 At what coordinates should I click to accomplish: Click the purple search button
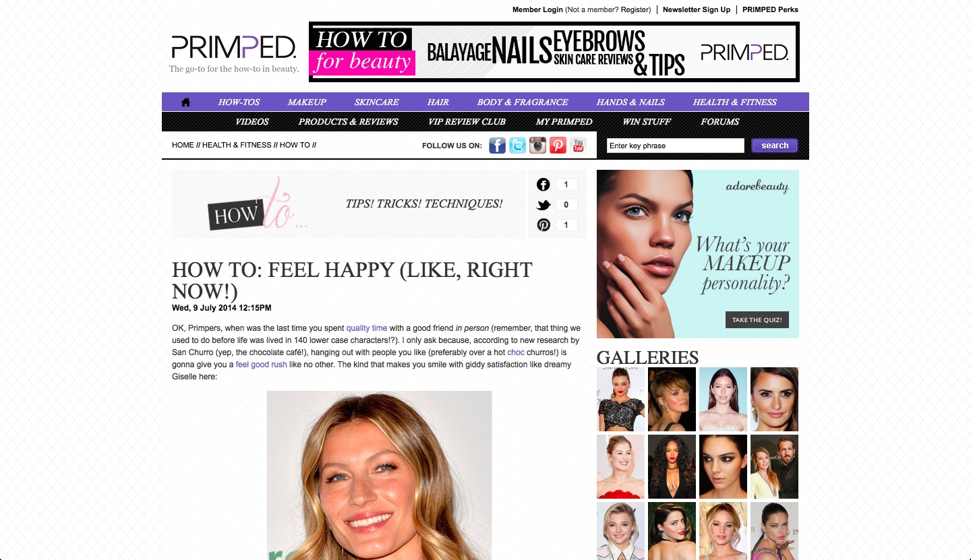(775, 146)
